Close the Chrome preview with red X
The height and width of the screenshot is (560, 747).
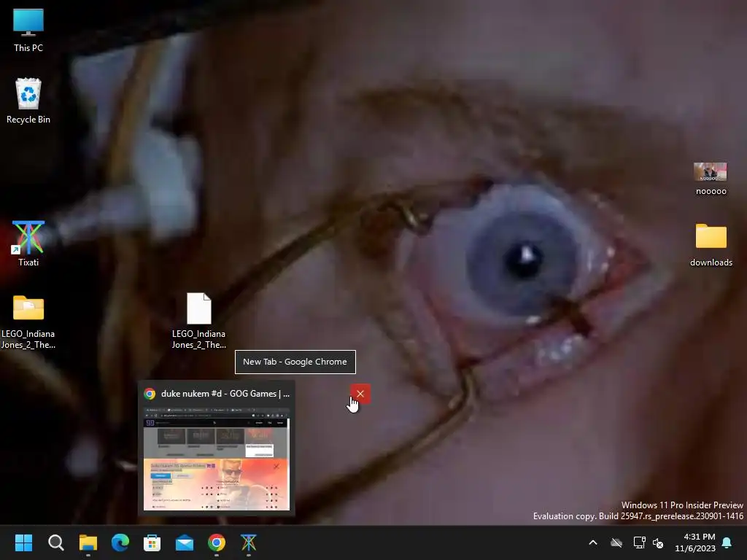coord(360,394)
